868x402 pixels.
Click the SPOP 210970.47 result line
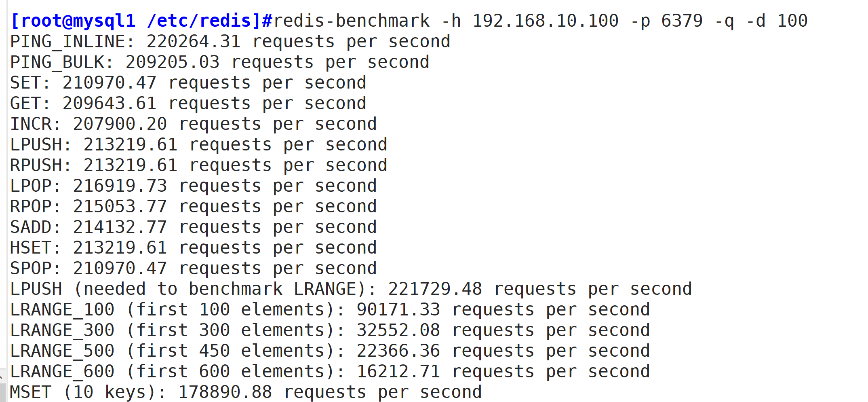194,269
